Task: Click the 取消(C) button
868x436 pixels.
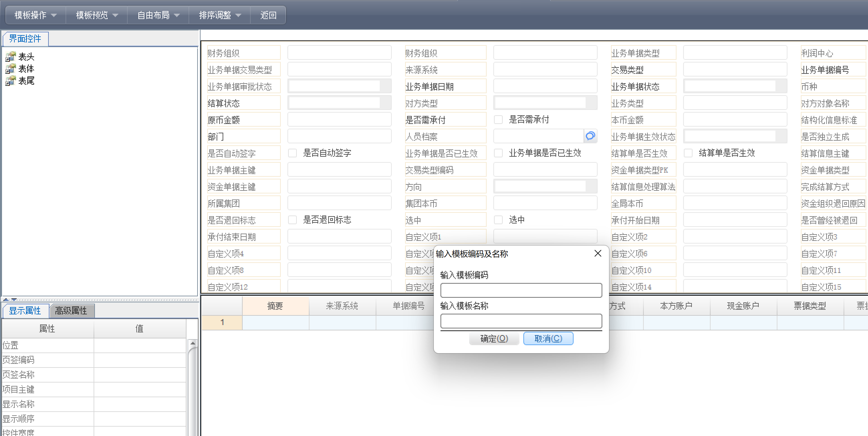Action: pyautogui.click(x=548, y=338)
